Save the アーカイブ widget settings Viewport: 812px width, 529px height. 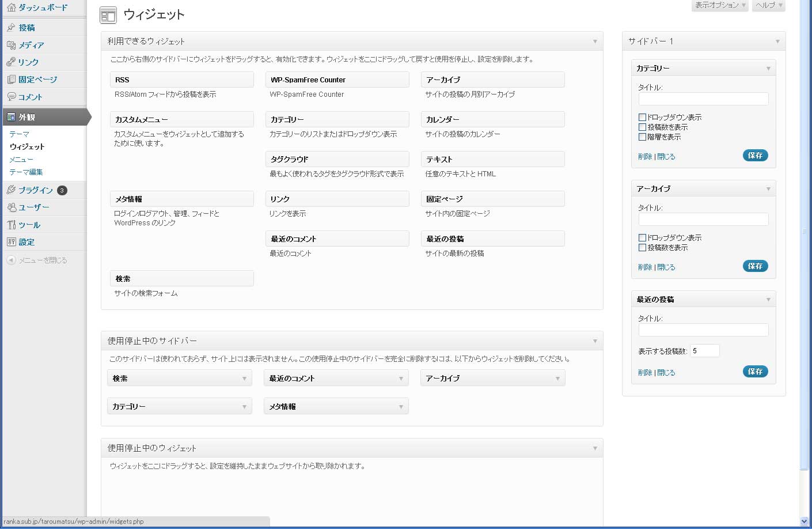click(755, 266)
